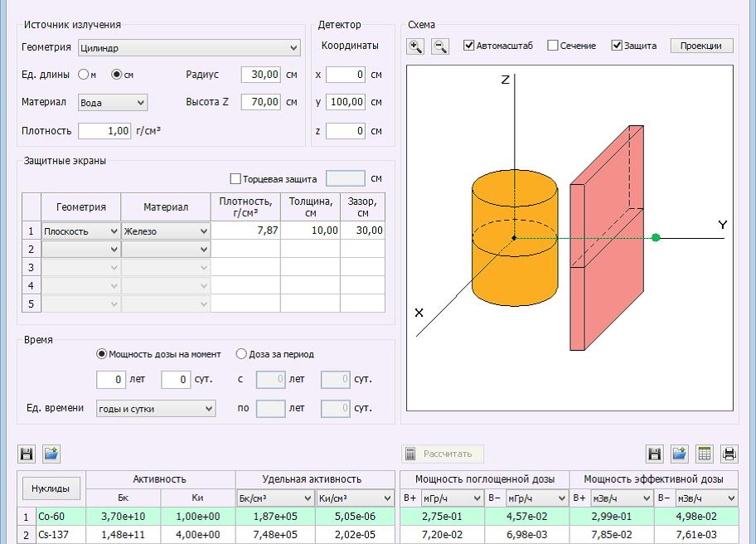Viewport: 756px width, 544px height.
Task: Click detector x coordinate field
Action: 346,75
